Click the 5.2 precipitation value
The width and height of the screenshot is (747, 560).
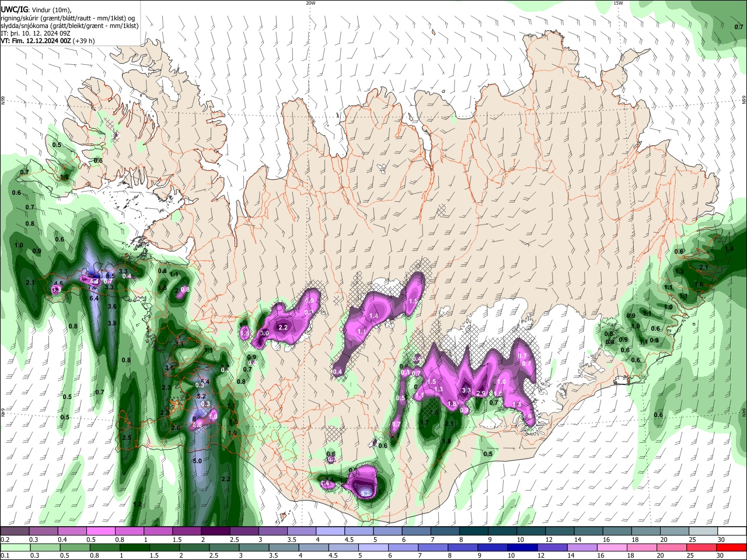coord(201,396)
